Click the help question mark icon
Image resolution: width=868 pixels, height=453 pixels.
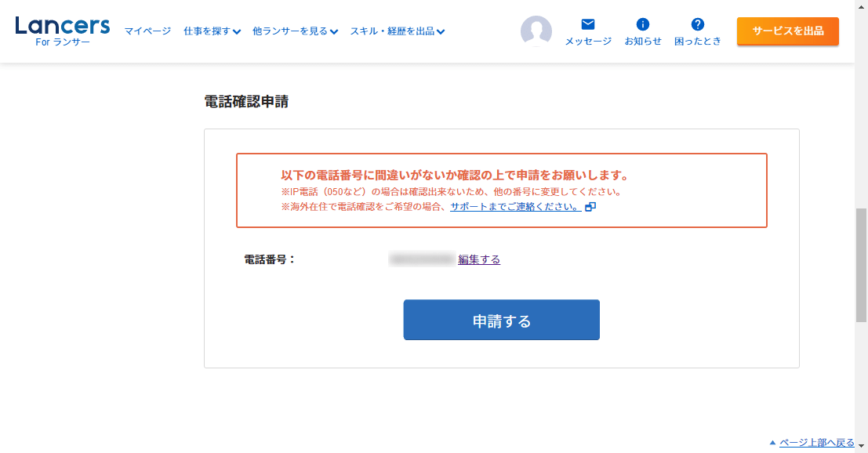tap(698, 24)
